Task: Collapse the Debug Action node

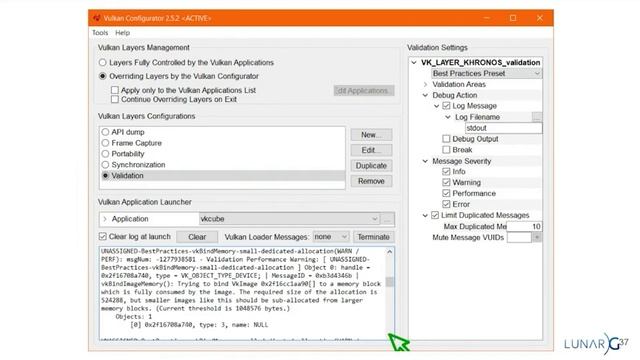Action: point(425,95)
